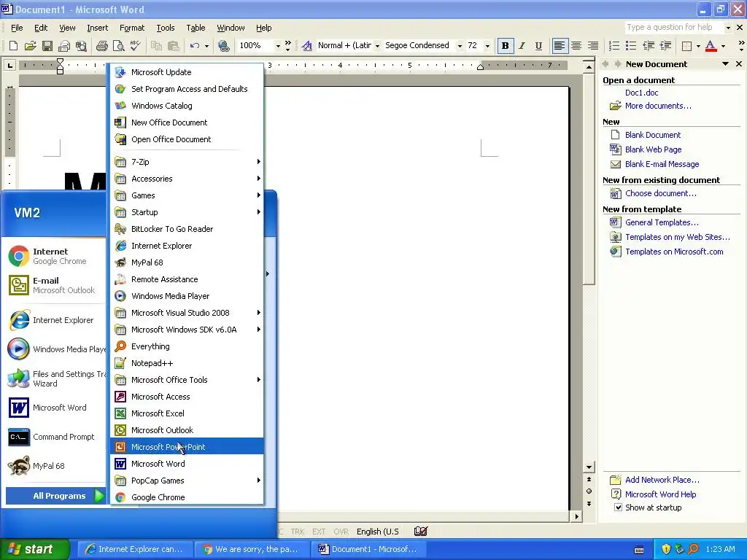Toggle TRK track changes in status bar

[x=298, y=532]
